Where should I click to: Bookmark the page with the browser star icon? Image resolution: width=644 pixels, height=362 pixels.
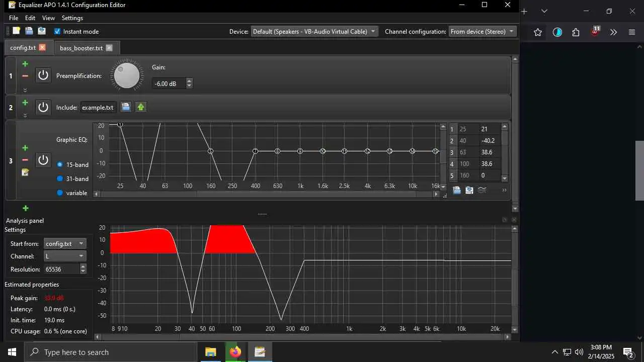coord(538,32)
